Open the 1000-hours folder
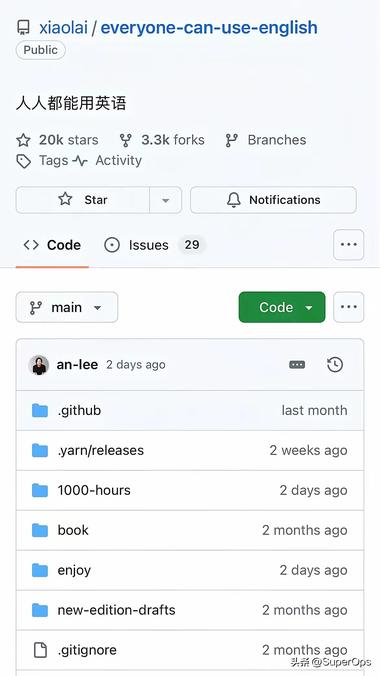 point(94,490)
